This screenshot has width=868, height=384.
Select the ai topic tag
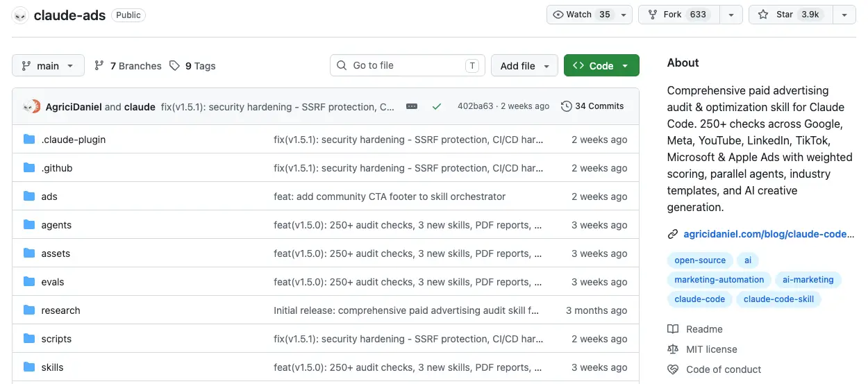pyautogui.click(x=748, y=260)
